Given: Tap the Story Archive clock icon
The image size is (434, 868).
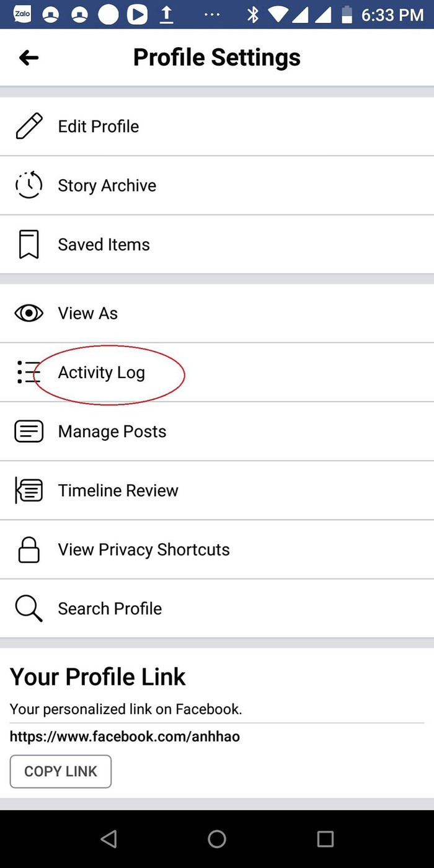Looking at the screenshot, I should (29, 185).
